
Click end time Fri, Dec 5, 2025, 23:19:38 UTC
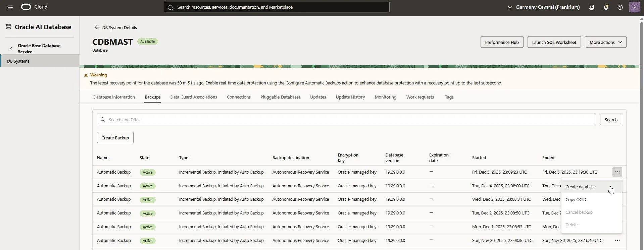pos(569,172)
